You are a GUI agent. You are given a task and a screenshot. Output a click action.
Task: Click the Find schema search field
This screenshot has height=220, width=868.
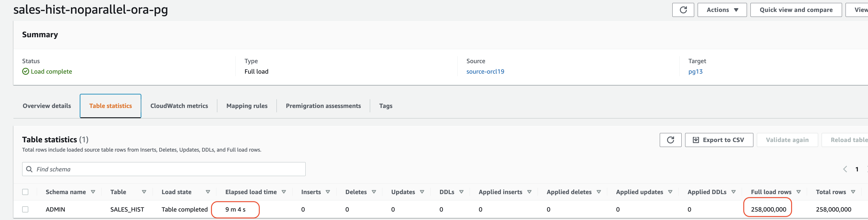tap(169, 169)
